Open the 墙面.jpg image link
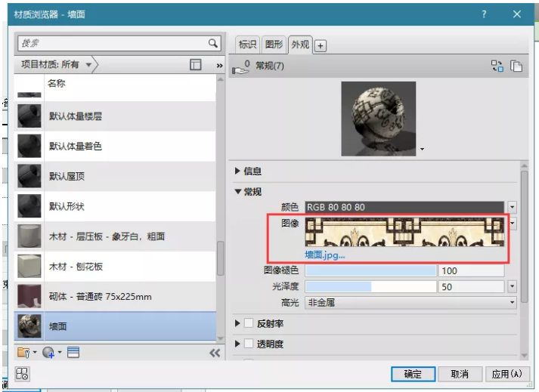Viewport: 539px width, 392px height. [x=324, y=255]
